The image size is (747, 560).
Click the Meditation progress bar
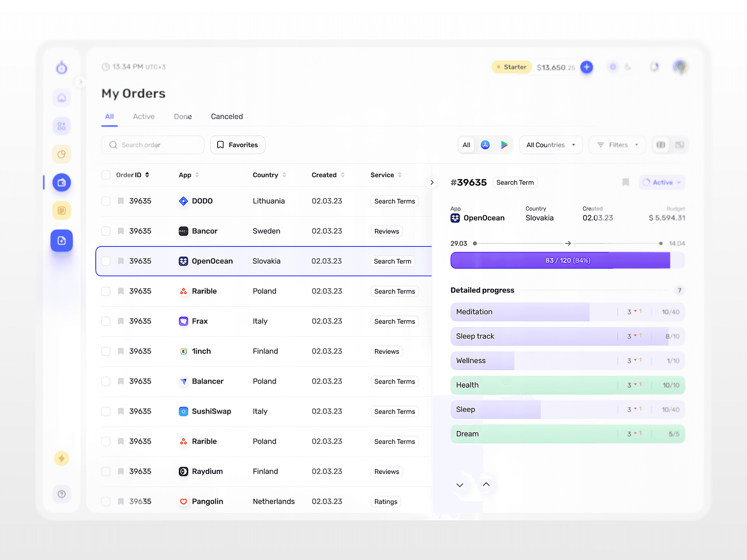tap(568, 312)
